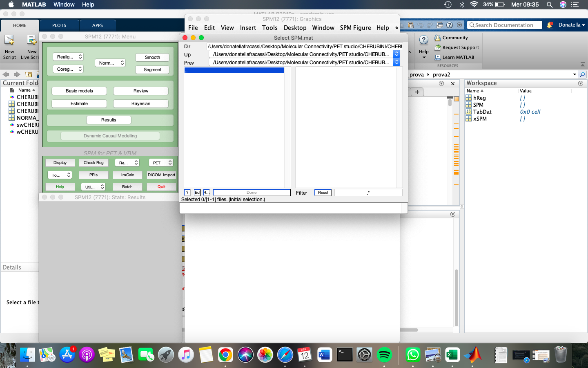Click the search magnifier beside the path bar
The image size is (588, 368).
(x=582, y=74)
